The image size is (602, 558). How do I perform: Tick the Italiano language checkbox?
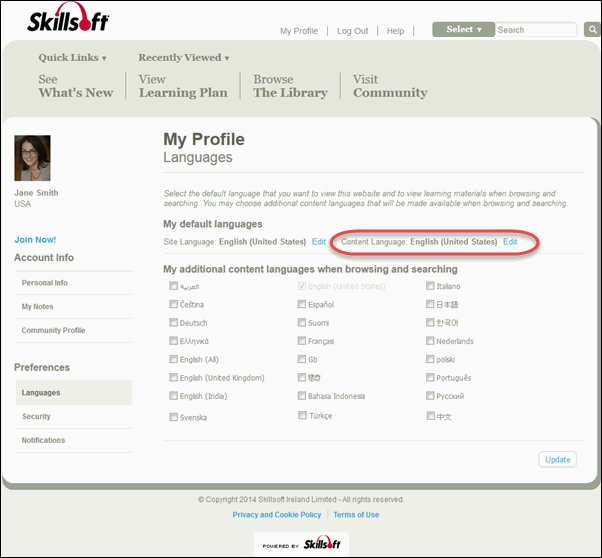[429, 286]
